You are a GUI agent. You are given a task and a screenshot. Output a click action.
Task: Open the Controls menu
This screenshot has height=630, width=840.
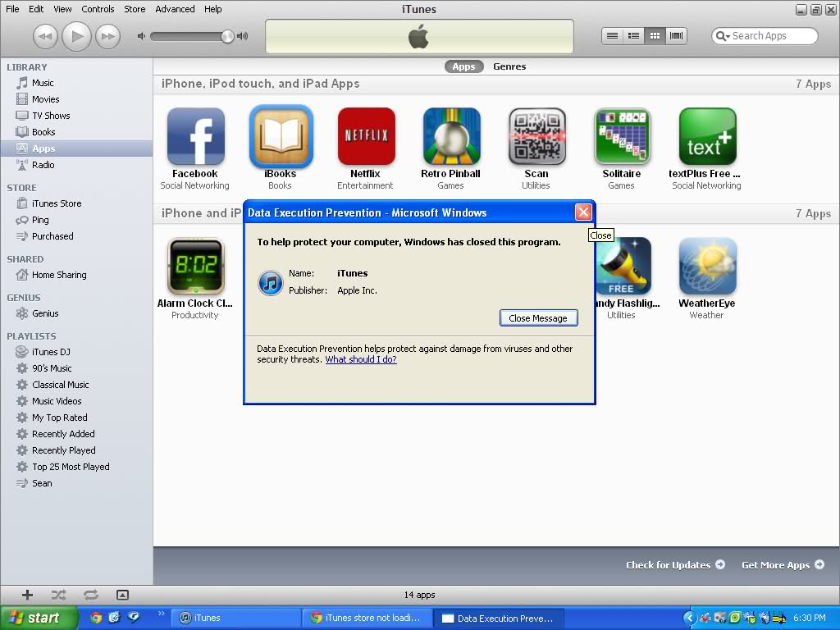click(98, 9)
